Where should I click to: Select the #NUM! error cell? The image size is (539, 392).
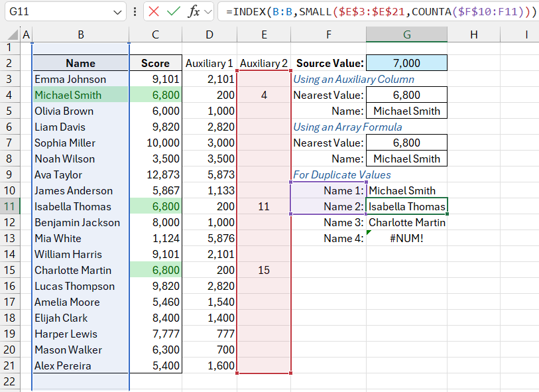pos(406,238)
